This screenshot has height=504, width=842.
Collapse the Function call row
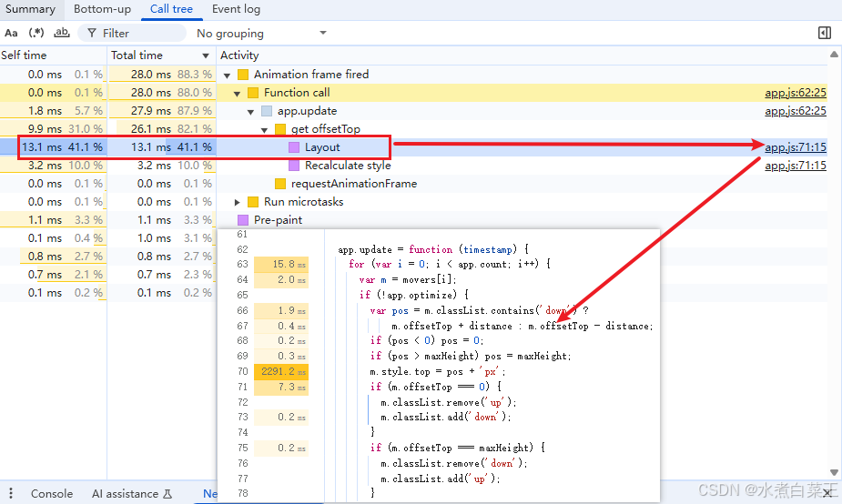tap(237, 94)
